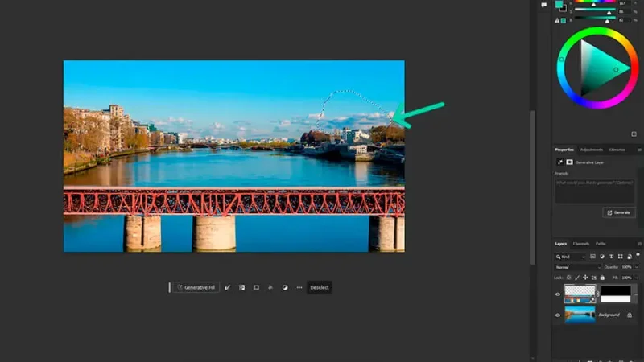Switch to the Layers tab
This screenshot has height=362, width=644.
560,244
